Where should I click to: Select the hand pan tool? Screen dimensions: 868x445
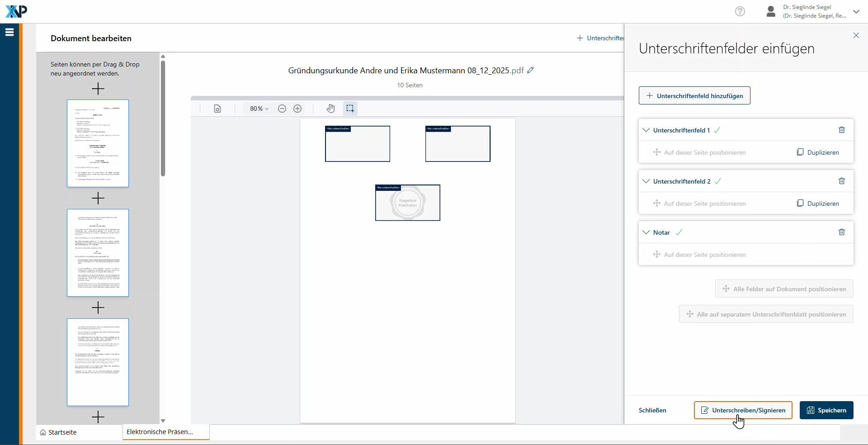[331, 109]
